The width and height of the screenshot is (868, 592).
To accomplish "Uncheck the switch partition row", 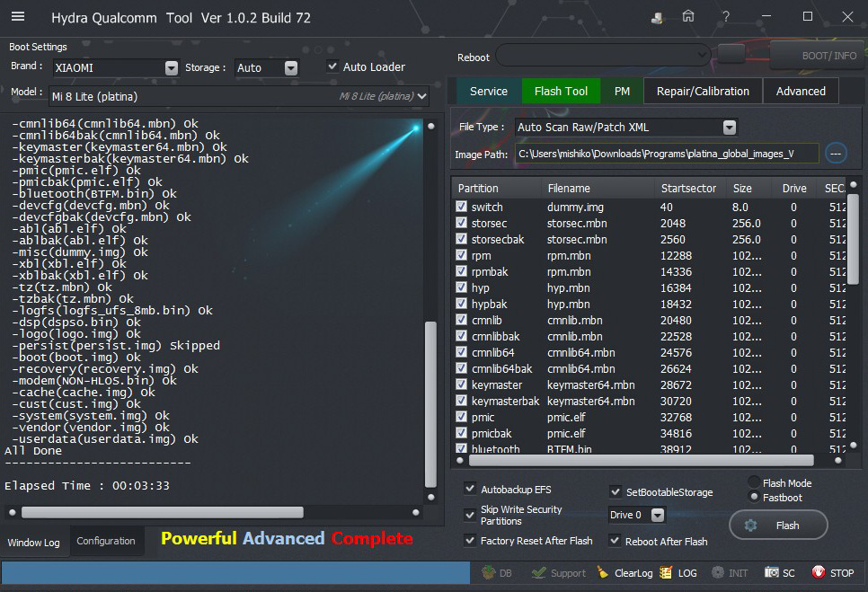I will tap(461, 207).
